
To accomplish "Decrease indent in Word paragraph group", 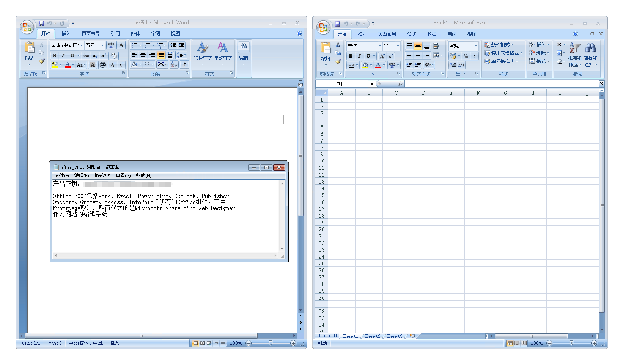I will (x=173, y=45).
